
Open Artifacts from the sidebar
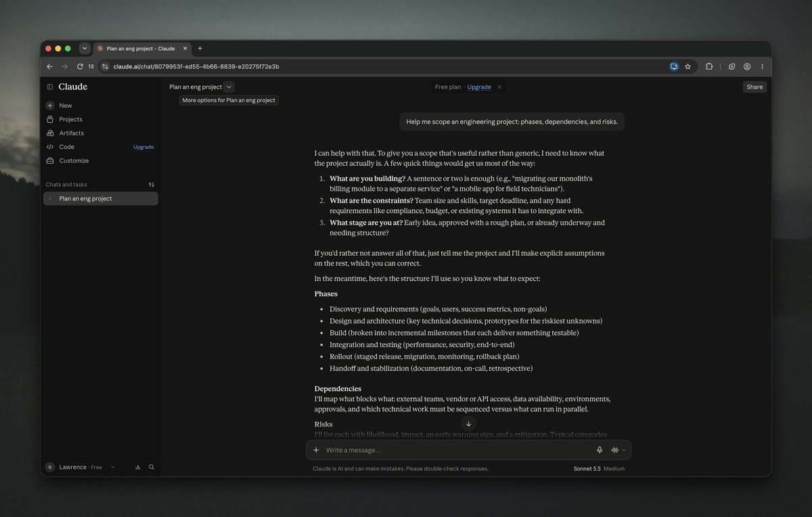click(x=71, y=133)
